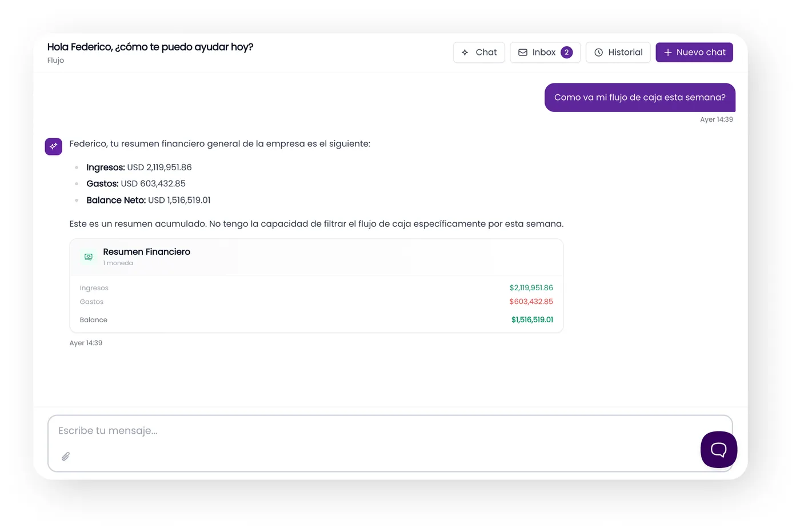Click the Resumen Financiero card title
Image resolution: width=800 pixels, height=532 pixels.
pos(147,252)
